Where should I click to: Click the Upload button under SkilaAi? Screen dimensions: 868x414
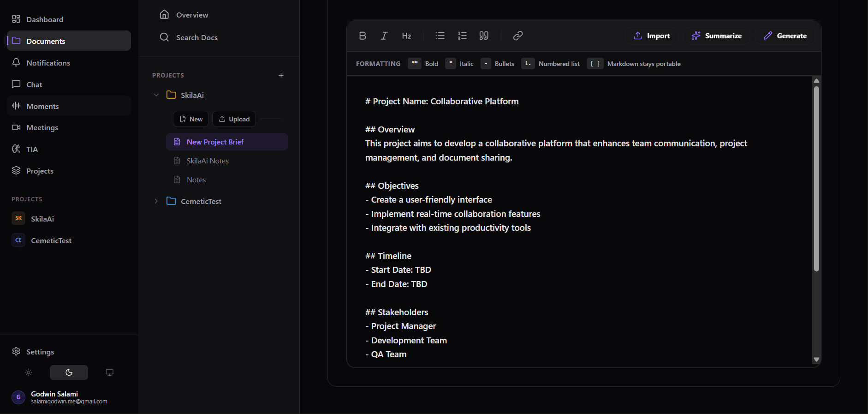(234, 119)
